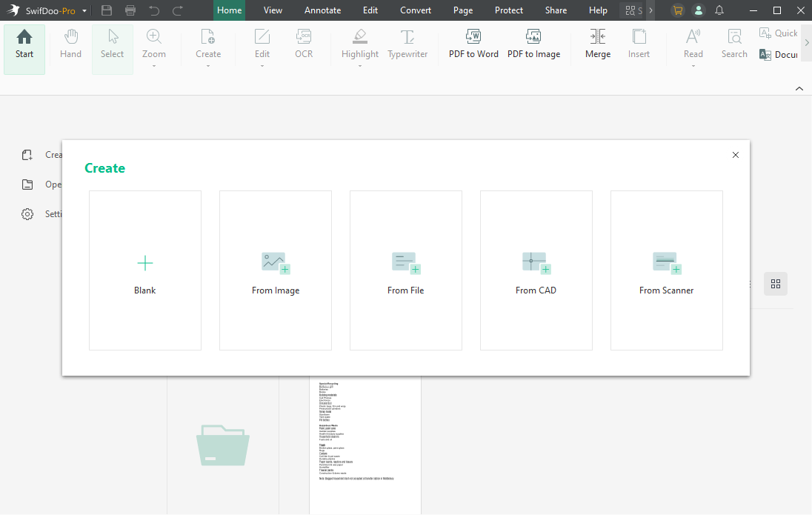Click the PDF to Word tool

pos(473,44)
